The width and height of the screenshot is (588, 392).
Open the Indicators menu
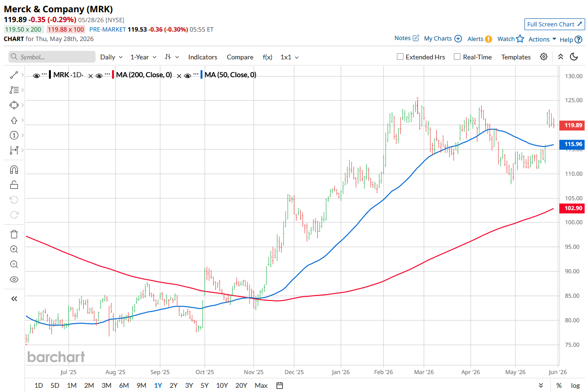pyautogui.click(x=203, y=57)
